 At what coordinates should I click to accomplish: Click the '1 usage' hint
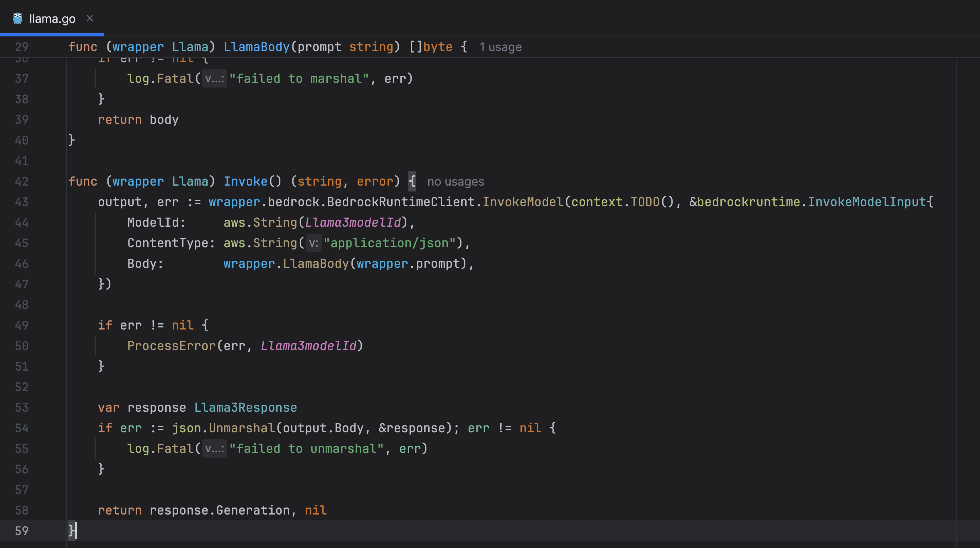pyautogui.click(x=500, y=47)
